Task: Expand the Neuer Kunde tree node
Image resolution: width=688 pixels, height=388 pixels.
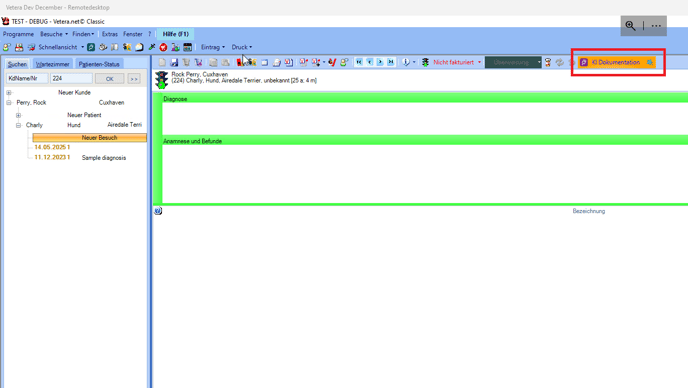Action: point(9,93)
